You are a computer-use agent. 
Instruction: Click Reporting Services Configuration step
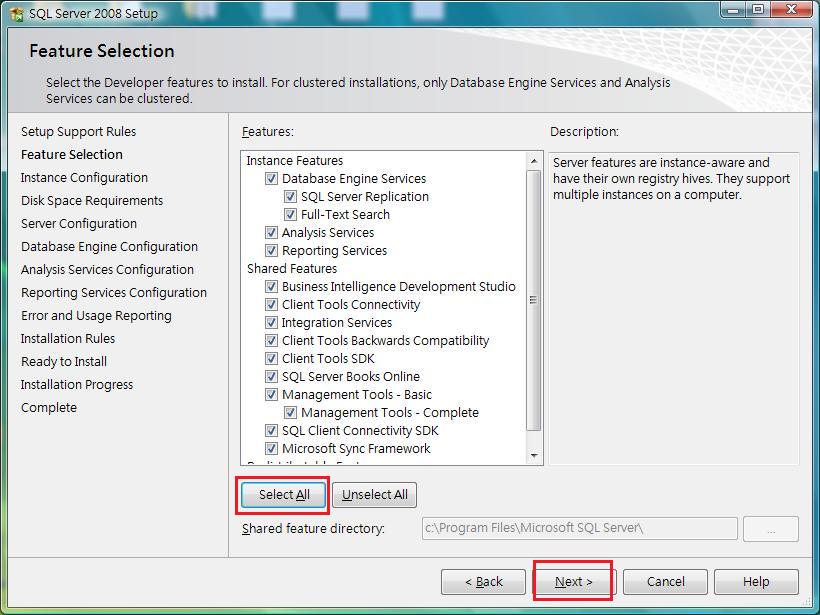tap(114, 293)
